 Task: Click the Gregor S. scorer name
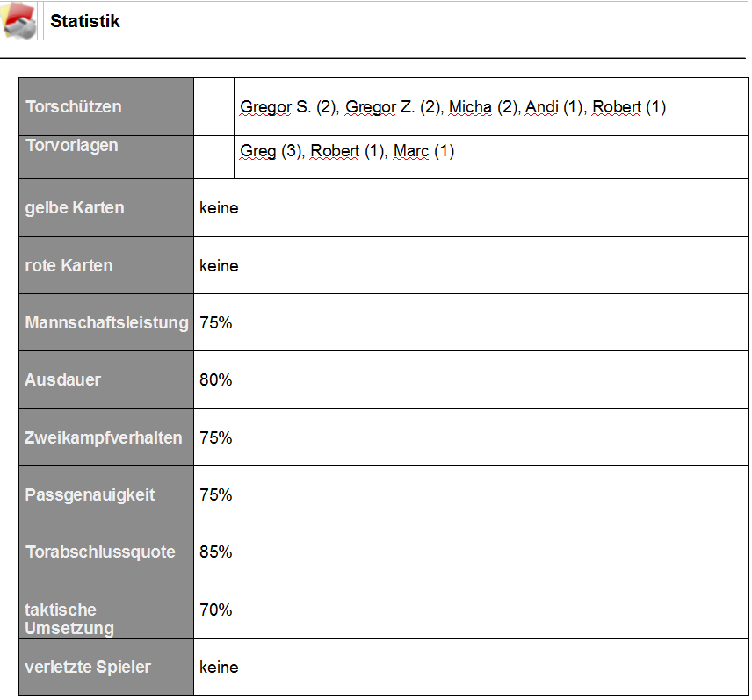pos(275,107)
